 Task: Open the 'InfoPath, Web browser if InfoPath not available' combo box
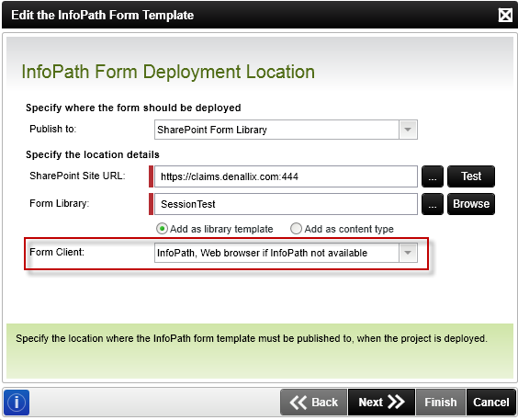click(x=286, y=253)
